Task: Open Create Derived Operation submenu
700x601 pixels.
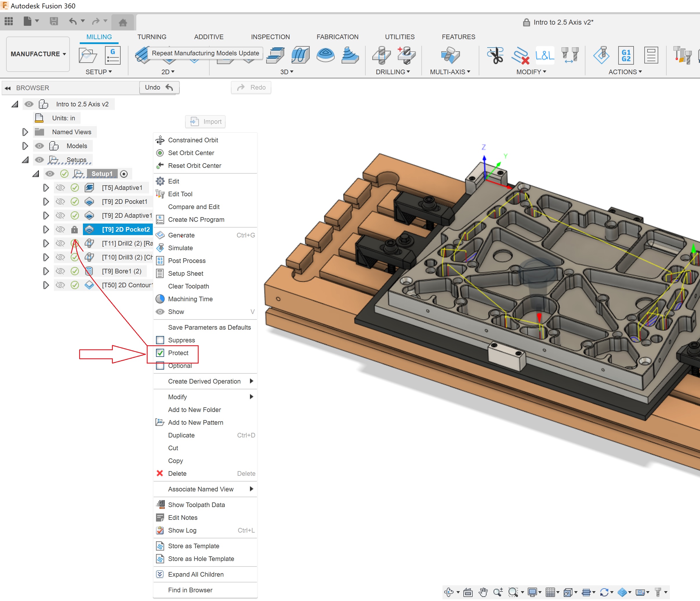Action: click(x=204, y=382)
